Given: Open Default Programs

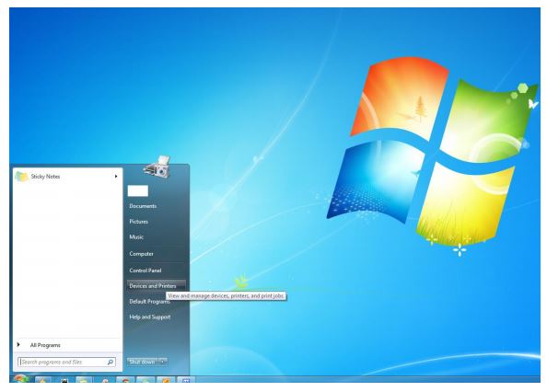Looking at the screenshot, I should coord(150,302).
